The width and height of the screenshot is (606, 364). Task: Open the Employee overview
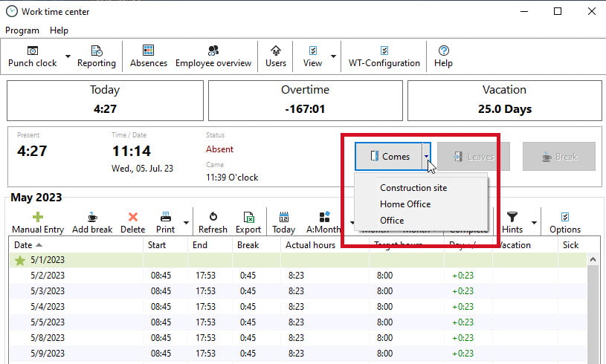[213, 56]
